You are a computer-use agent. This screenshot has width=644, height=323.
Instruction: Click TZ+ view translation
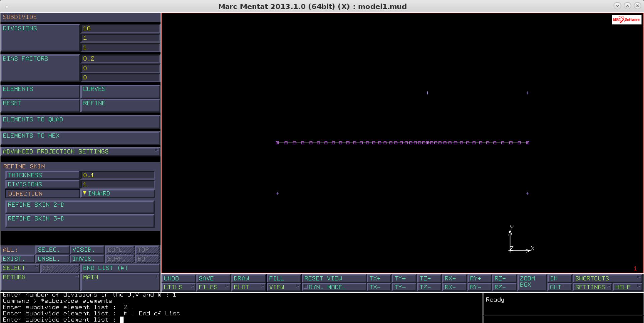click(x=429, y=278)
